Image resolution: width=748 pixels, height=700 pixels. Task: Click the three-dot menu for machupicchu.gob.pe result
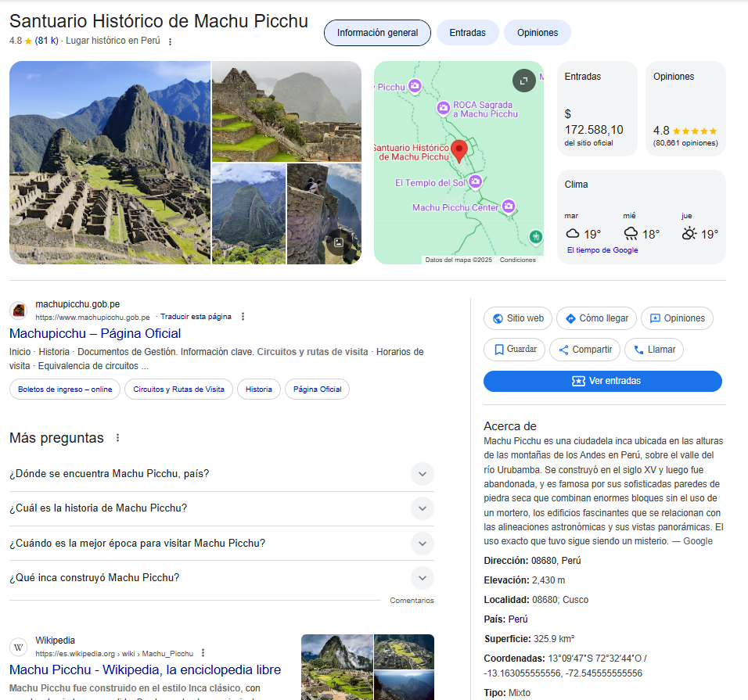(243, 317)
